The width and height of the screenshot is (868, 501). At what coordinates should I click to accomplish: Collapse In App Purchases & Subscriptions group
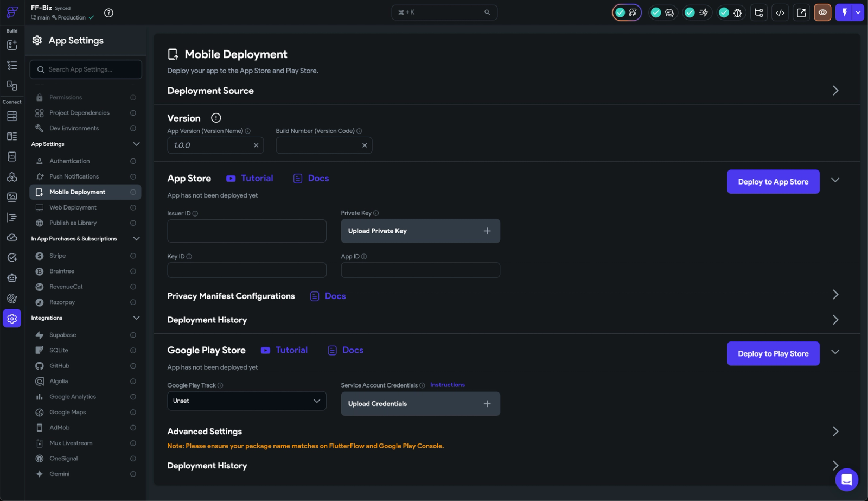(136, 238)
